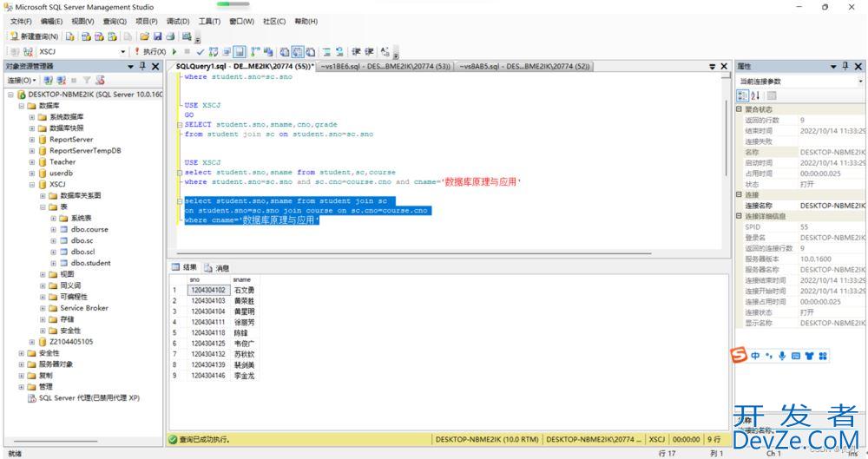This screenshot has width=868, height=459.
Task: Switch to the ~vs8AB5.sql tab
Action: [x=524, y=67]
